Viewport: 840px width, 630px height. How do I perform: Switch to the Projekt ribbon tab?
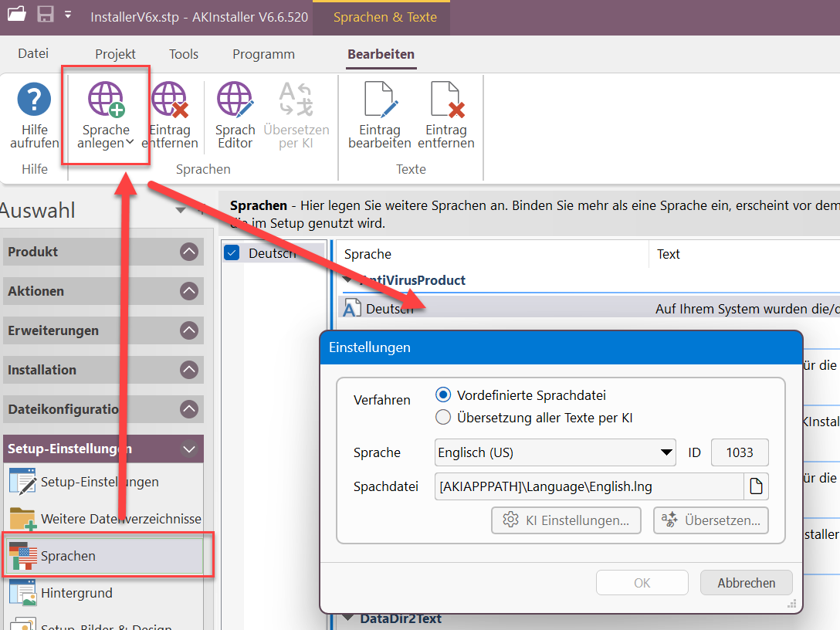(x=115, y=54)
